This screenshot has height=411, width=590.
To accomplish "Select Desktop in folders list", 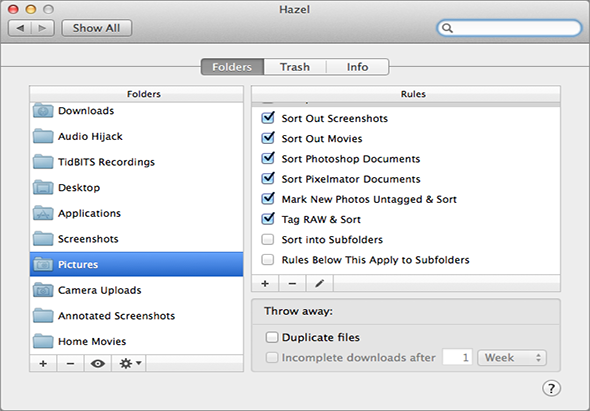I will click(x=137, y=187).
